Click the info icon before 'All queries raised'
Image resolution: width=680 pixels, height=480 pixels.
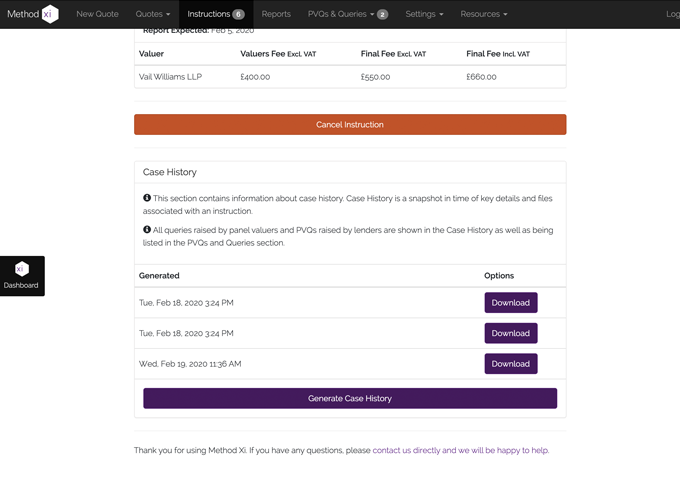coord(147,229)
